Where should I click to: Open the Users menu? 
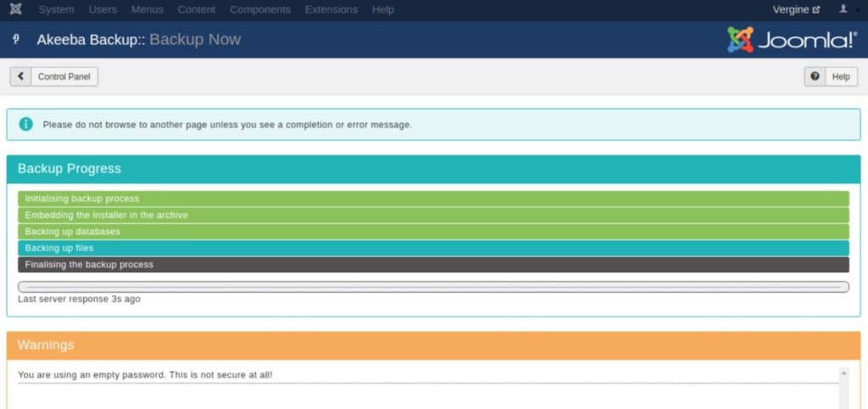(x=103, y=9)
